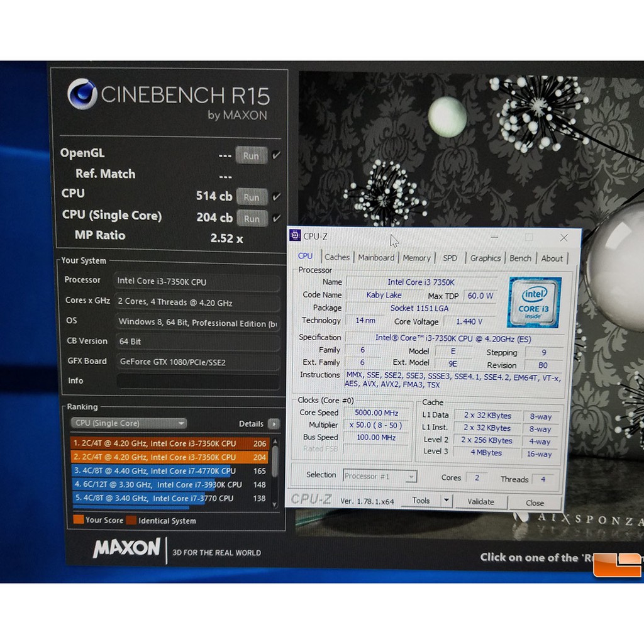Click the Specification field i3-7350K CPU
Screen dimensions: 644x644
(453, 339)
